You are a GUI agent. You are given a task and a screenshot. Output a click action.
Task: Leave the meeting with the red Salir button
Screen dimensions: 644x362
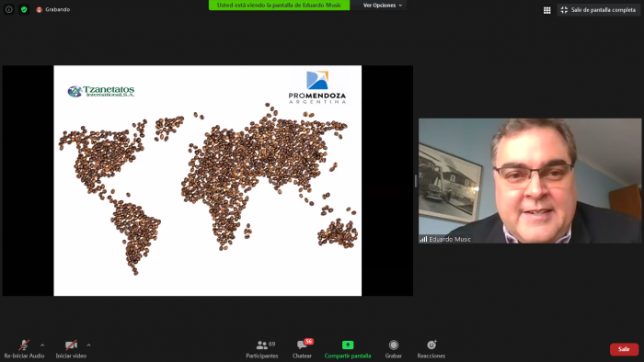pos(624,349)
